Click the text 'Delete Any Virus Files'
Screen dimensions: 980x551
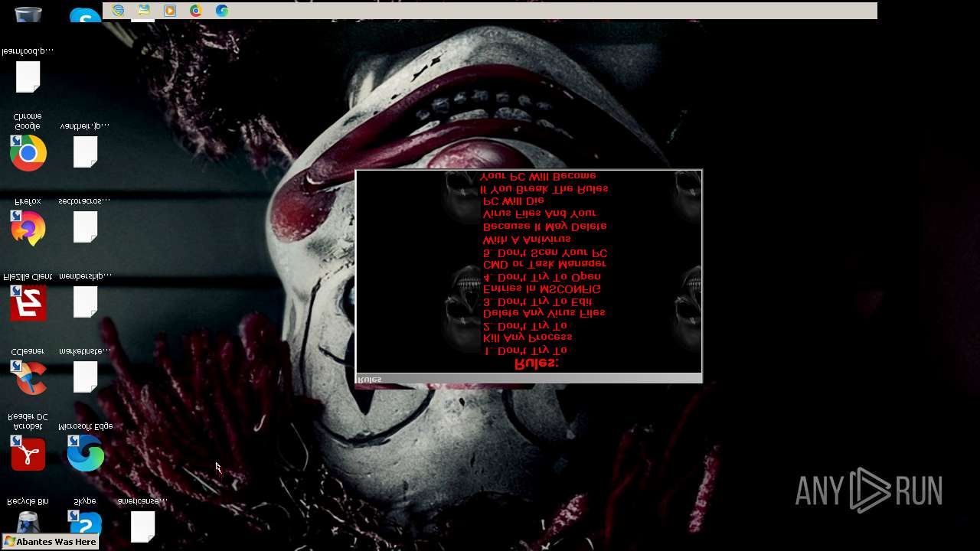[544, 313]
